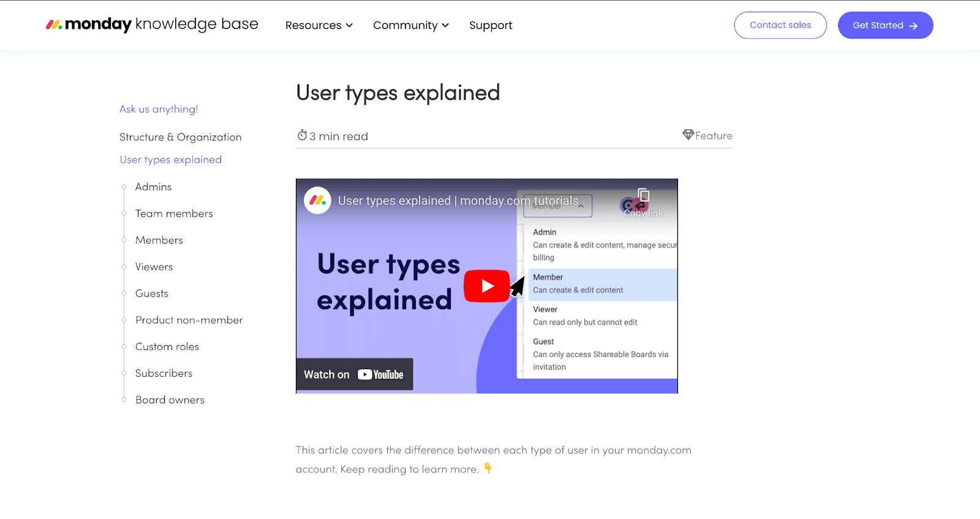Jump to the Product non-member section
The image size is (980, 519).
(x=189, y=320)
